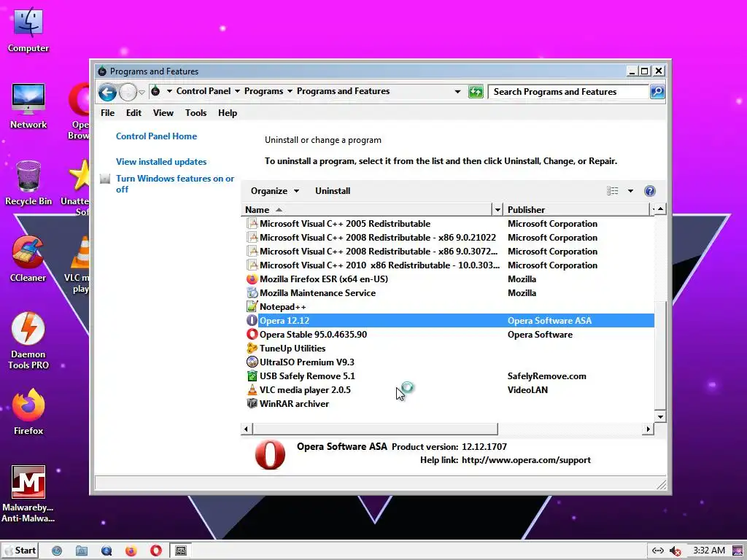Click the volume speaker tray icon

[x=675, y=551]
